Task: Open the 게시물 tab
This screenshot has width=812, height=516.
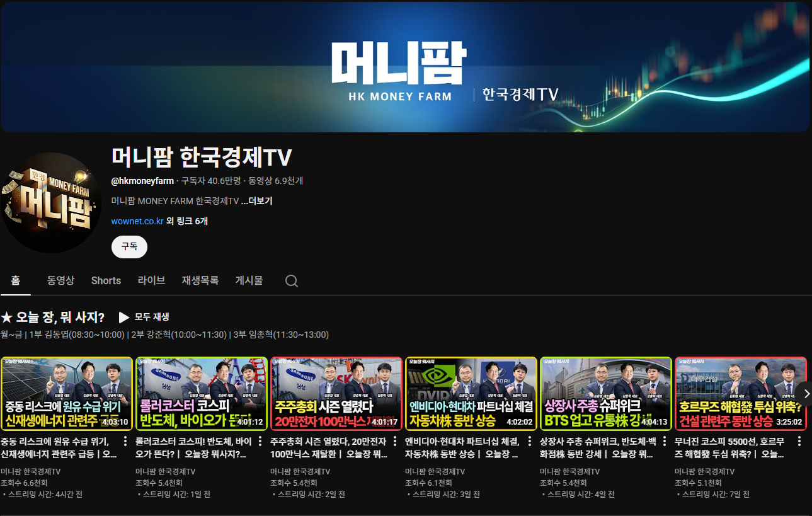Action: [x=249, y=280]
